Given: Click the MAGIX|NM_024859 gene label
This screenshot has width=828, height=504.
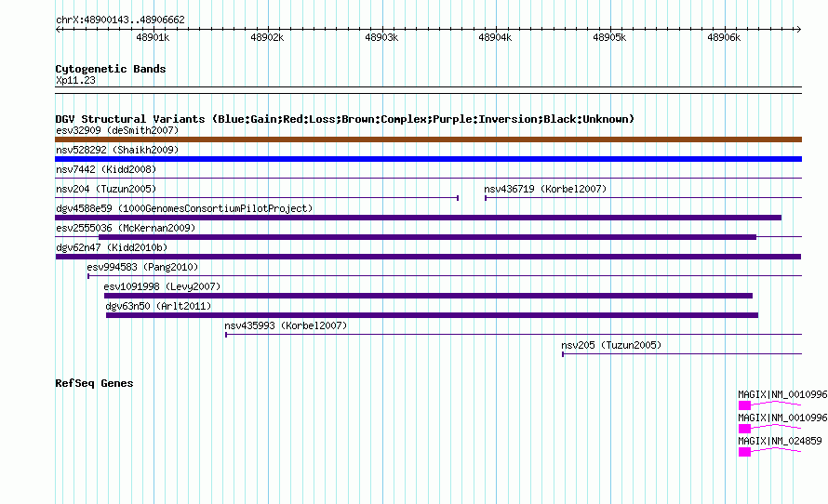Looking at the screenshot, I should [780, 441].
